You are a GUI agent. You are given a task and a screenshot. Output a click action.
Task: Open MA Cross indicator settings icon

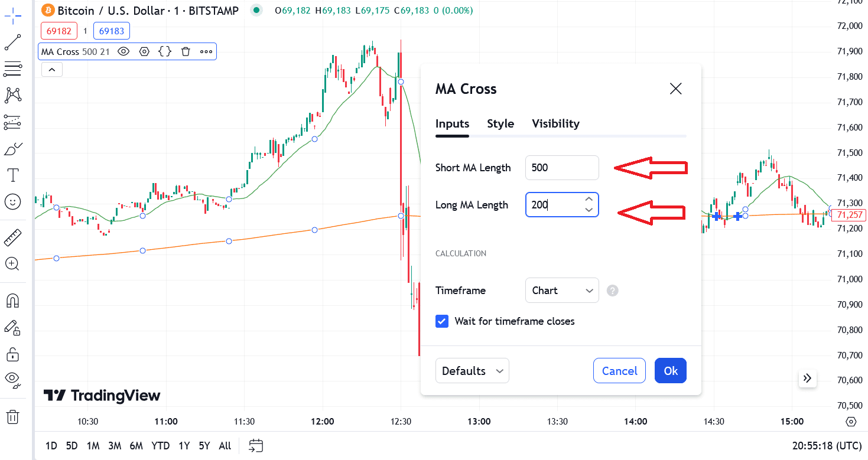[144, 52]
